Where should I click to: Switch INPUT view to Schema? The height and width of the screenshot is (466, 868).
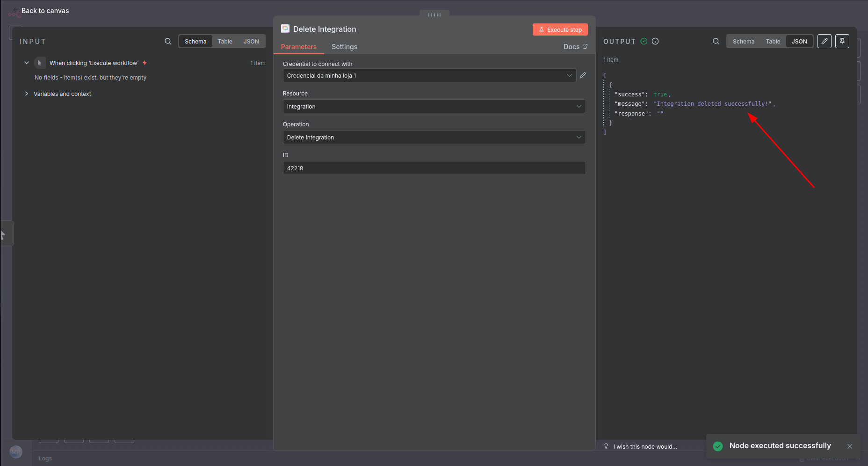pyautogui.click(x=195, y=41)
